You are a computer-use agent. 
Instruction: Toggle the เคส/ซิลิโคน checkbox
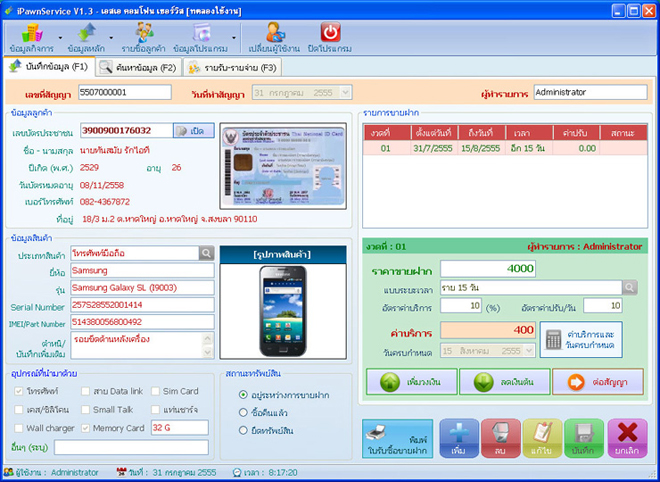[19, 409]
